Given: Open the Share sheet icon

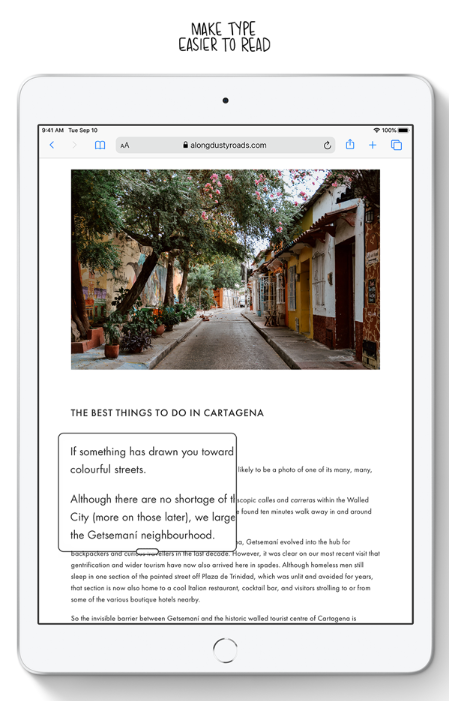Looking at the screenshot, I should coord(350,144).
